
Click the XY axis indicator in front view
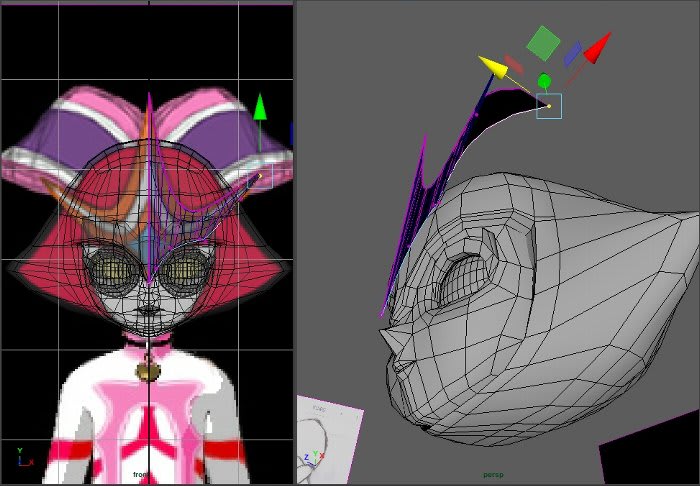pyautogui.click(x=25, y=457)
